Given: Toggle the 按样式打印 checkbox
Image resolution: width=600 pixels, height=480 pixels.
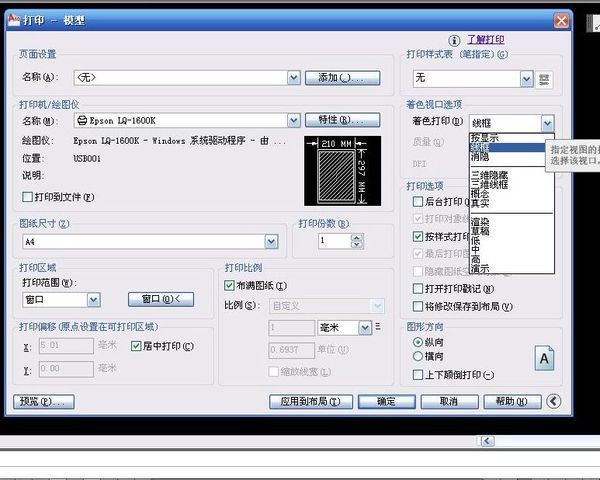Looking at the screenshot, I should [x=418, y=237].
